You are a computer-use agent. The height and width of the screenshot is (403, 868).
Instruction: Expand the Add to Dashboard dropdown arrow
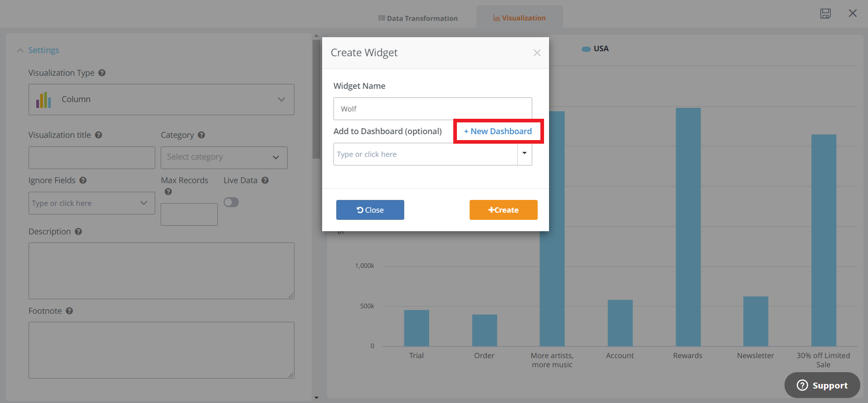click(x=525, y=154)
